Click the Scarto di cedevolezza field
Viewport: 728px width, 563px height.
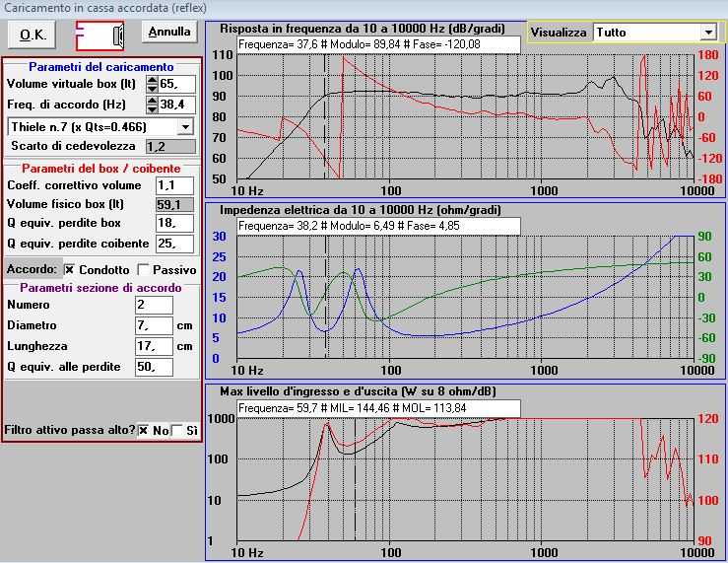[170, 146]
